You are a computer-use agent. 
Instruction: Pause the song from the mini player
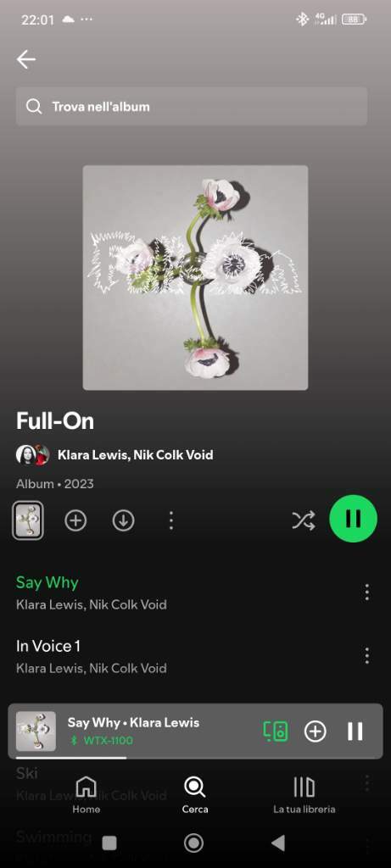coord(355,732)
